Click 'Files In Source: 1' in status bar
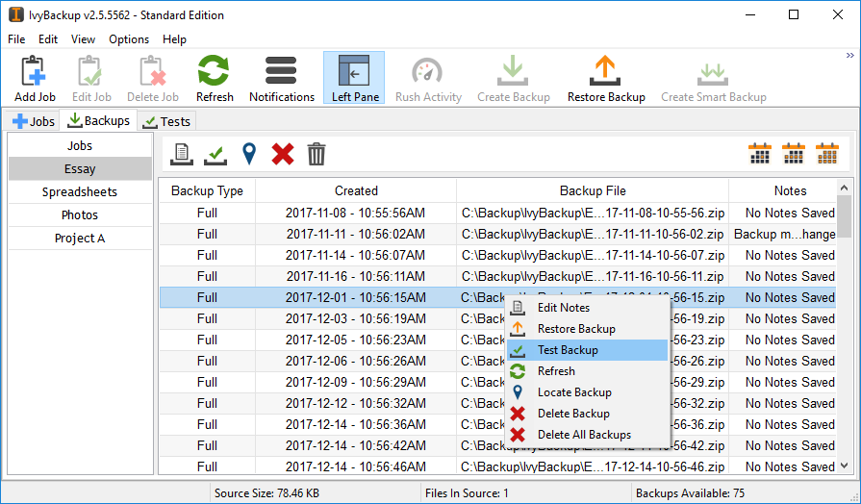This screenshot has height=504, width=861. coord(467,493)
